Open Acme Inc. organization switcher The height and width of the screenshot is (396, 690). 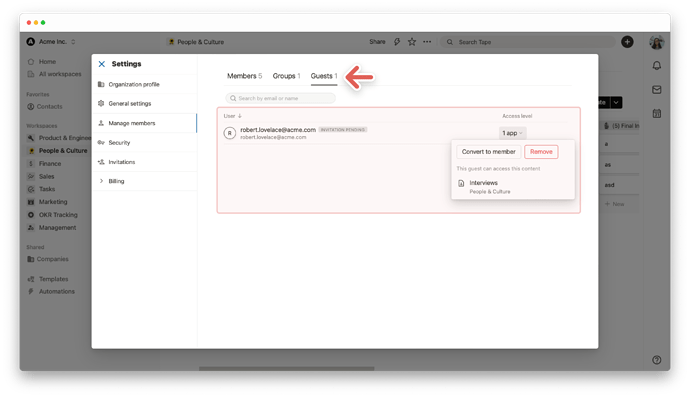(x=51, y=42)
